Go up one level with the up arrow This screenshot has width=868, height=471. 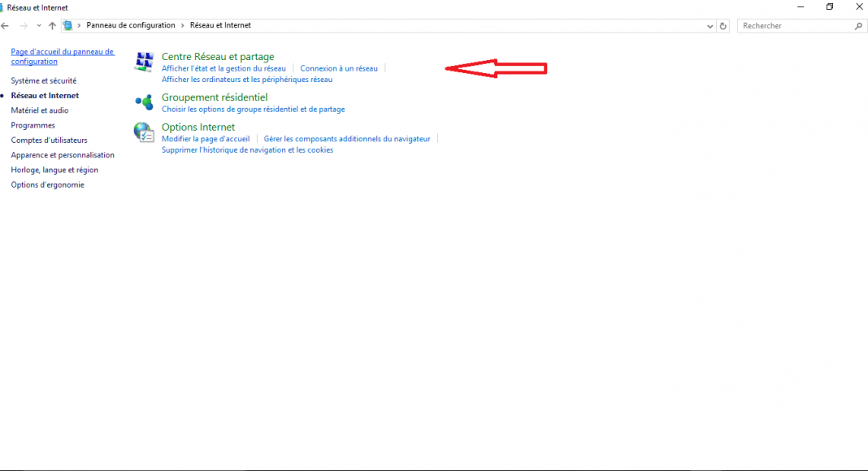coord(52,25)
